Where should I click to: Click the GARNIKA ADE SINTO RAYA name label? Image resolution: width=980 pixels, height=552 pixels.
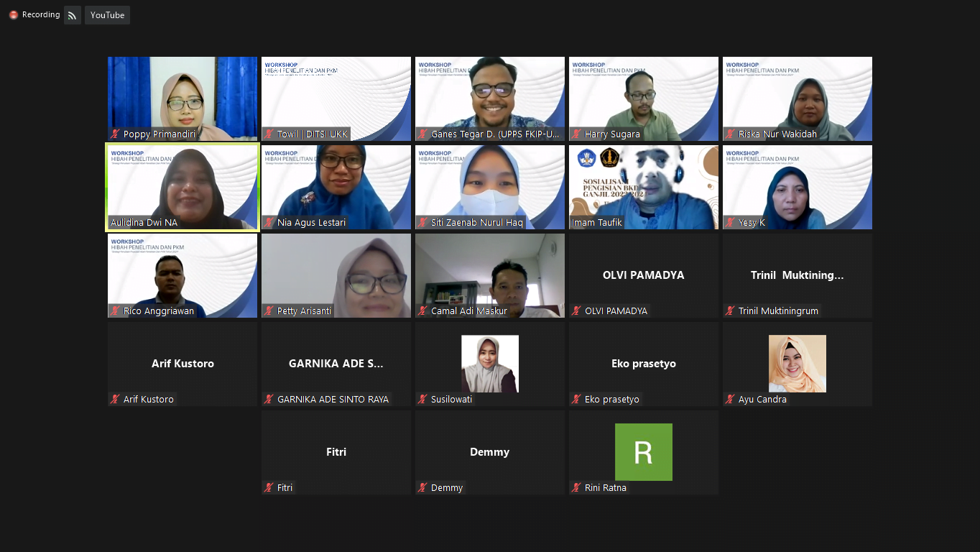pyautogui.click(x=335, y=400)
